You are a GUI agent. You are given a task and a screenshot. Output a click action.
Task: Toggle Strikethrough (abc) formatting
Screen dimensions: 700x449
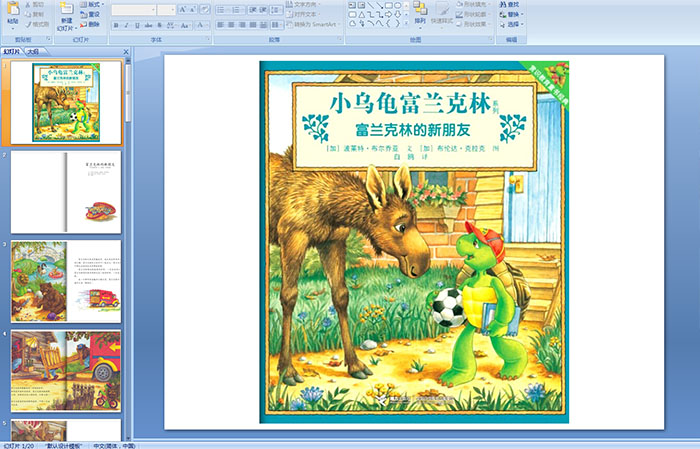[148, 25]
